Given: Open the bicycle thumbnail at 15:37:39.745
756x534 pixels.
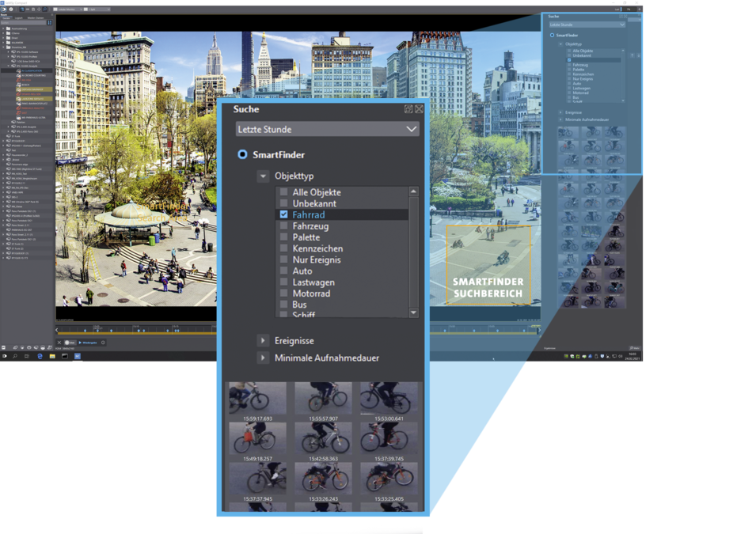Looking at the screenshot, I should pyautogui.click(x=389, y=438).
